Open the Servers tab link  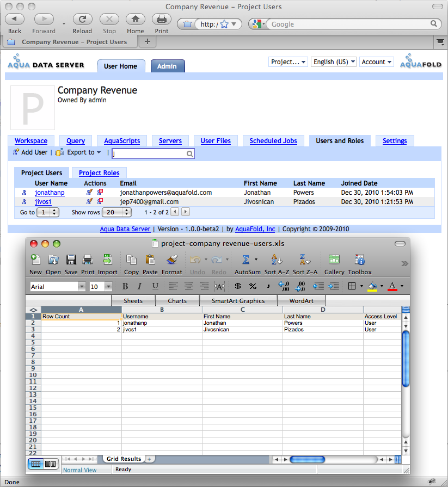170,141
